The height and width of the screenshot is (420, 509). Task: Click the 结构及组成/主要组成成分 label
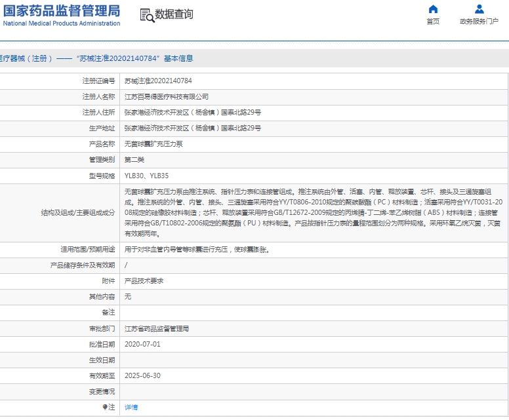coord(78,213)
